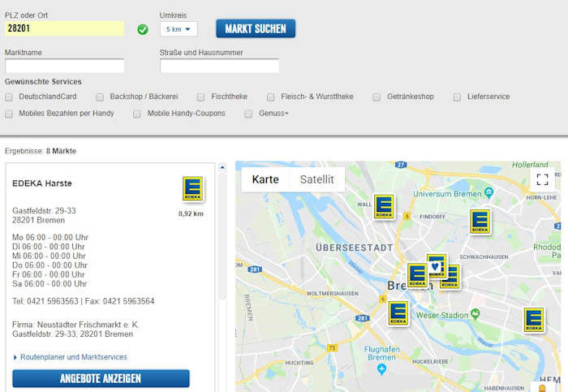Check the Getränkeshop option
The width and height of the screenshot is (568, 392).
[x=377, y=97]
